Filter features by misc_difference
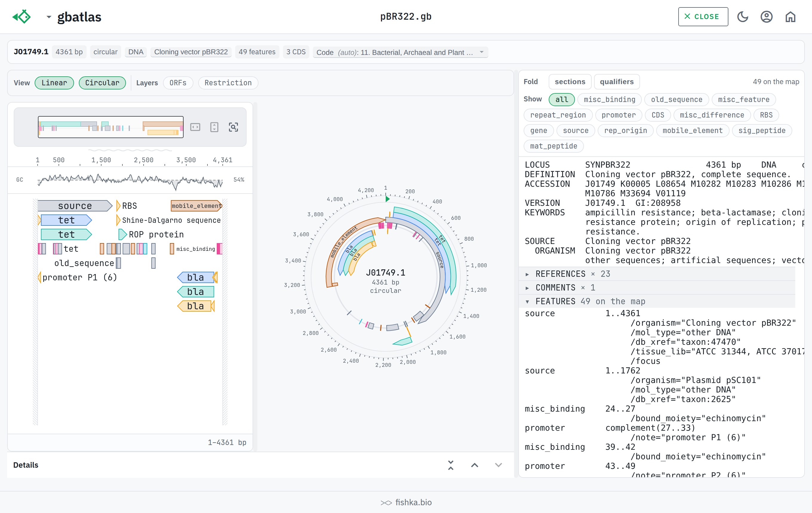 pyautogui.click(x=712, y=115)
